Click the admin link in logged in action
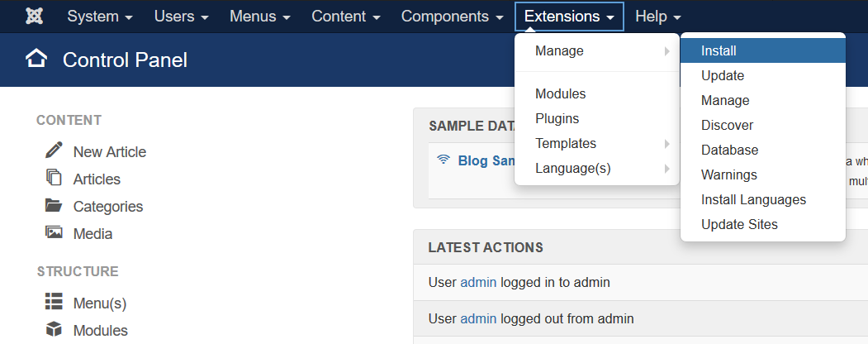Screen dimensions: 868x344 [x=478, y=283]
